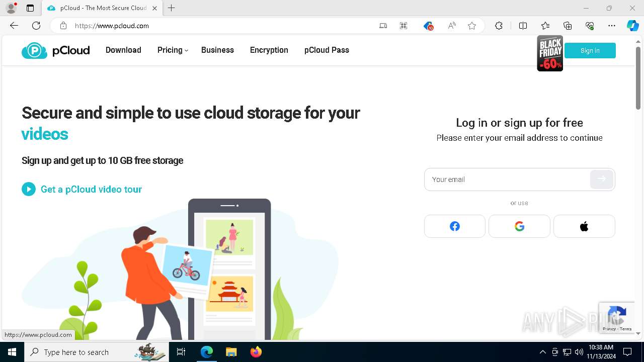Open the Copilot sidebar
This screenshot has height=362, width=644.
pos(632,26)
